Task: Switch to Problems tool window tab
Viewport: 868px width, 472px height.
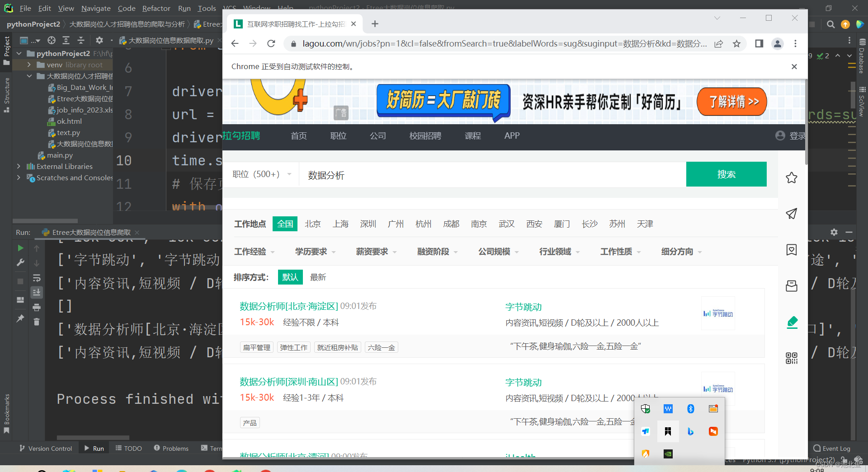Action: (x=171, y=448)
